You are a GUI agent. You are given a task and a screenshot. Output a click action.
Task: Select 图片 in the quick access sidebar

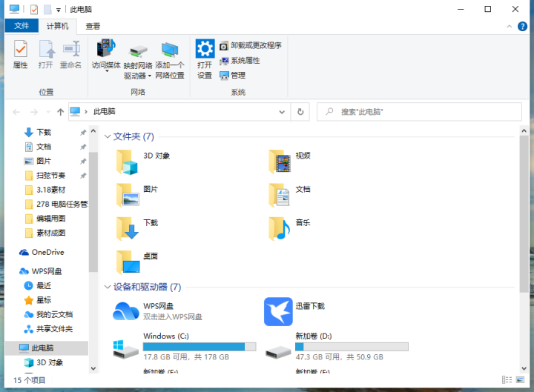coord(44,161)
